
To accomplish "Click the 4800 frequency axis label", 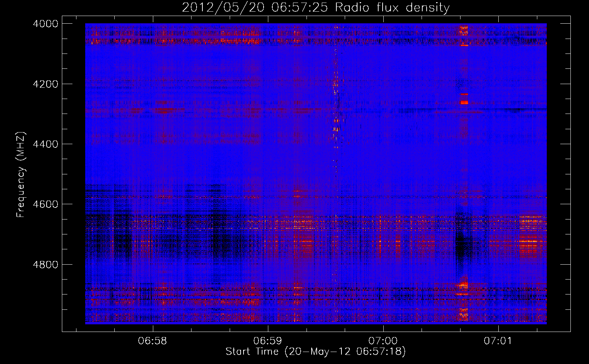I will [46, 265].
